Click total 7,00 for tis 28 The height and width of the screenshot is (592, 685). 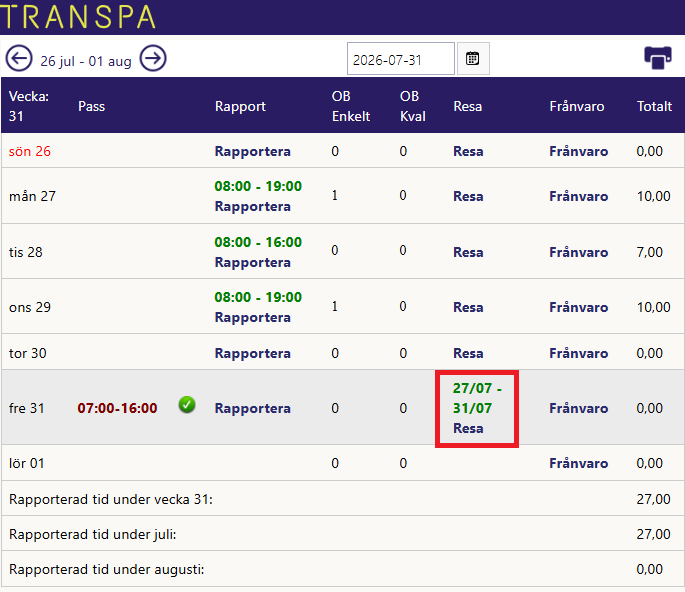tap(650, 252)
